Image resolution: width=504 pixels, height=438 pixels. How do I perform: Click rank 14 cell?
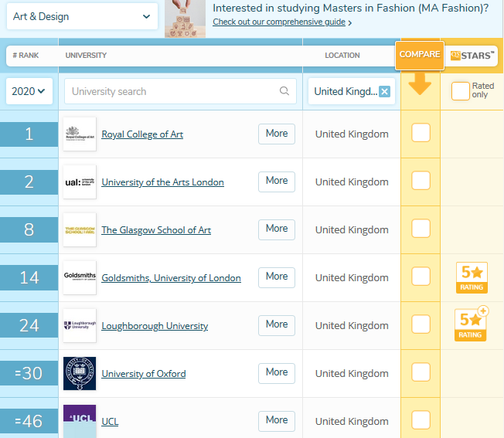(x=29, y=277)
